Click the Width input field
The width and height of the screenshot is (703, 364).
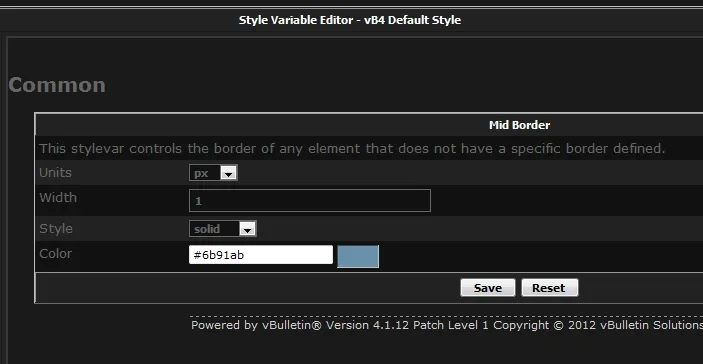[x=310, y=200]
